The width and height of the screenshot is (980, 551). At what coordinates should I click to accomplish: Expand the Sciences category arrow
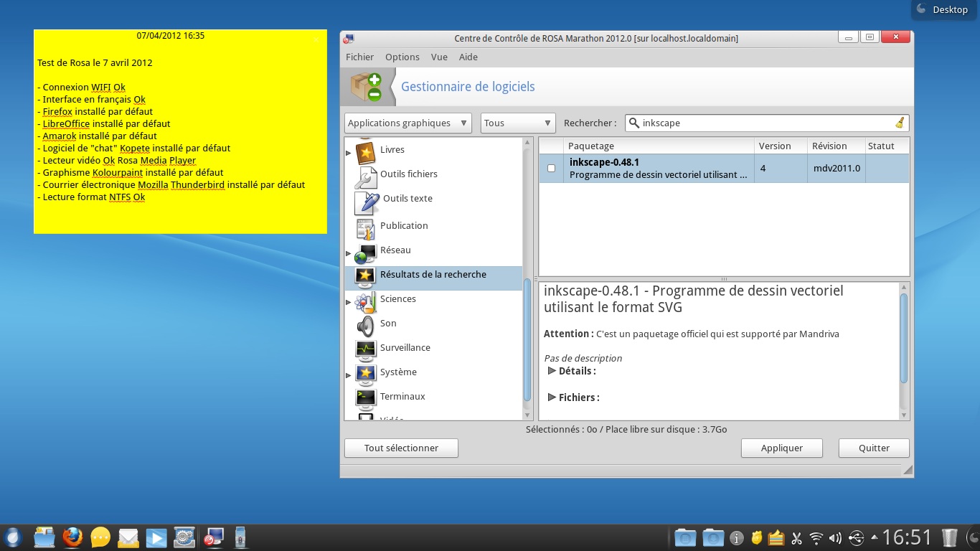[x=349, y=302]
